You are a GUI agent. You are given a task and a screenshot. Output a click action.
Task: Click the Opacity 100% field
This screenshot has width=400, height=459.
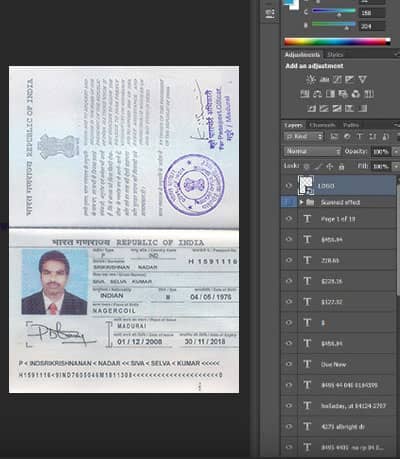[x=381, y=151]
